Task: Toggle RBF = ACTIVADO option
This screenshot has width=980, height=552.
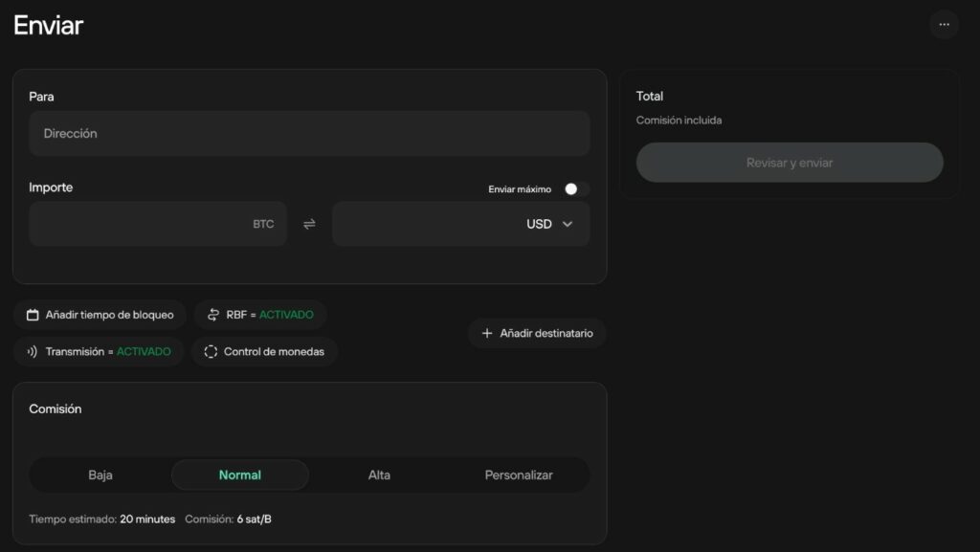Action: (x=260, y=315)
